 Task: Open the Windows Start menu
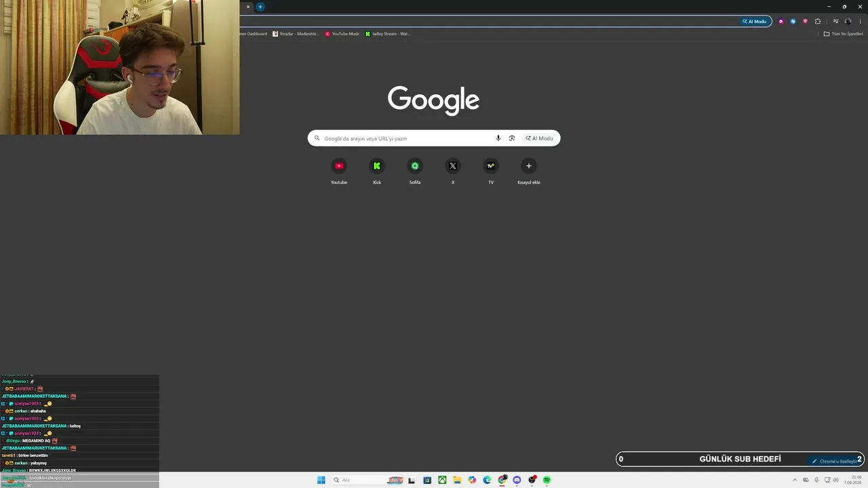(321, 480)
